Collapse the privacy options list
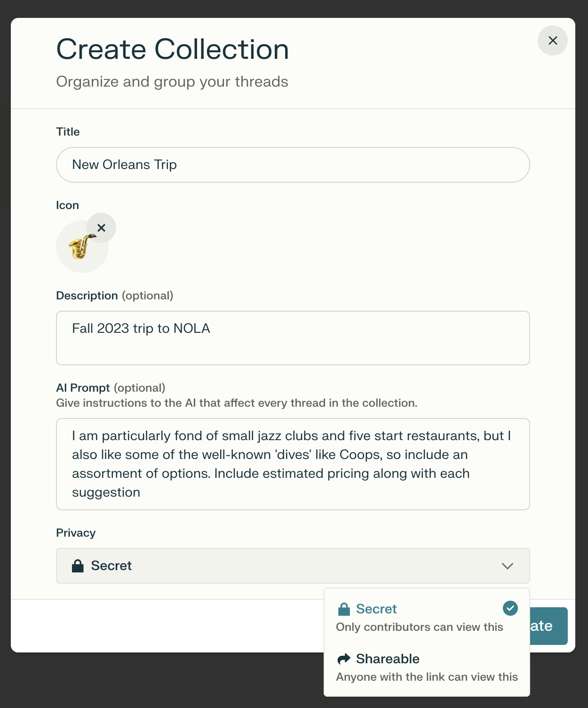The image size is (588, 708). click(x=293, y=565)
